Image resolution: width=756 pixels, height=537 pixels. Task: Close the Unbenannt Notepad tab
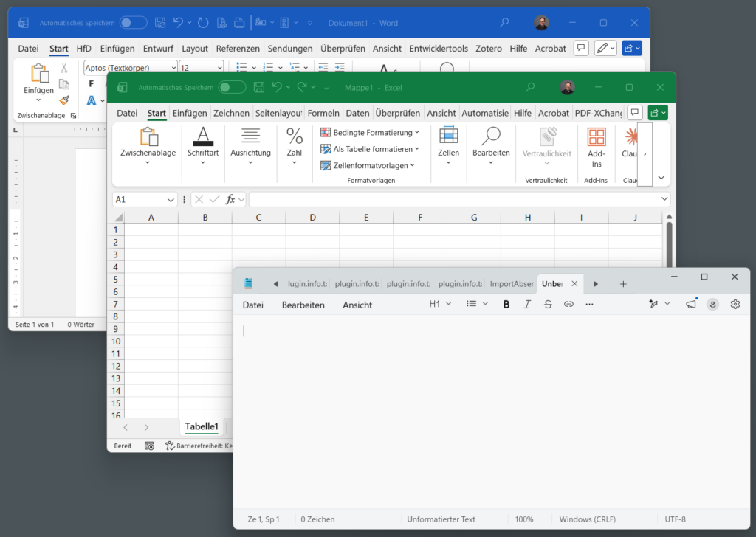[x=574, y=284]
